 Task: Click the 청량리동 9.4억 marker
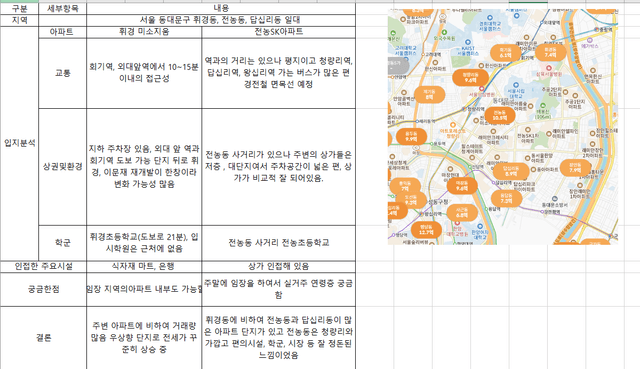(x=470, y=78)
